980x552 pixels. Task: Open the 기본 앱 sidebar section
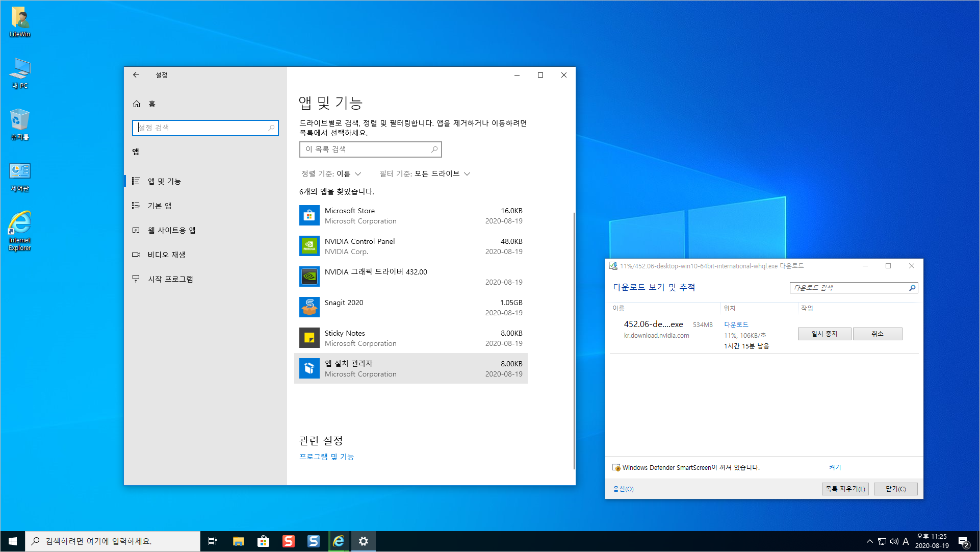[x=205, y=206]
